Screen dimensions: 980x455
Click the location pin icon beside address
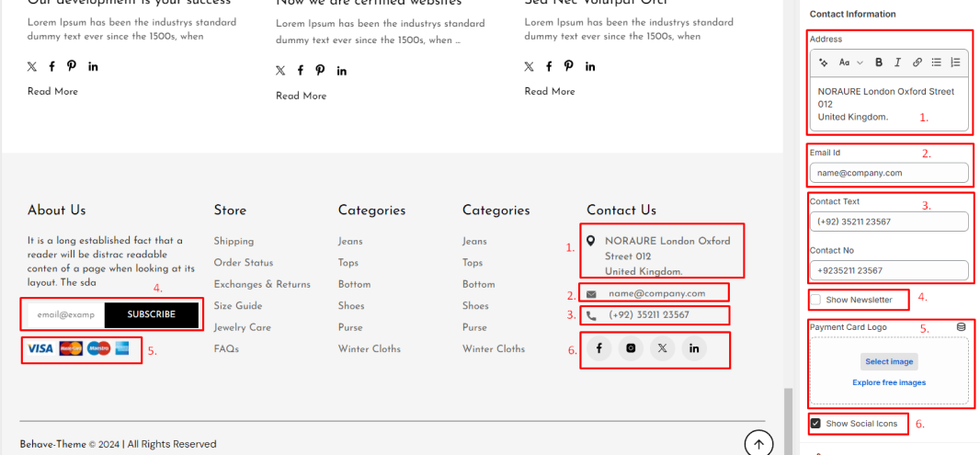click(x=590, y=241)
